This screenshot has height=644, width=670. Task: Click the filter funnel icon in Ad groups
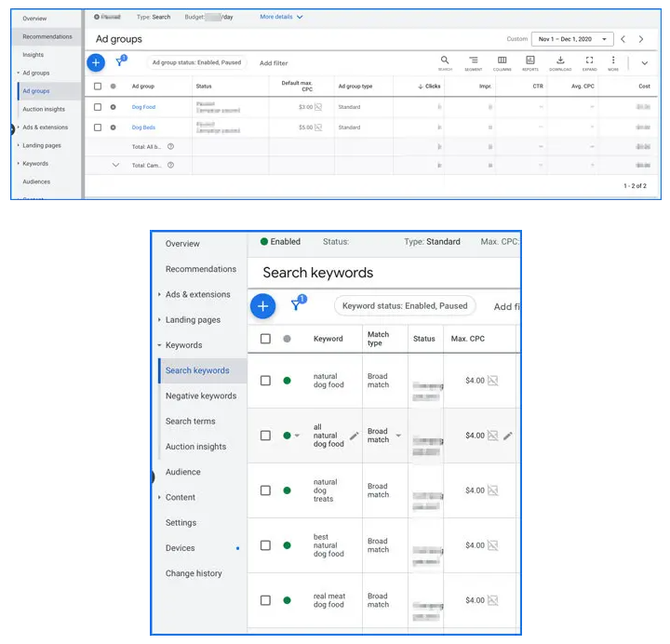click(120, 62)
